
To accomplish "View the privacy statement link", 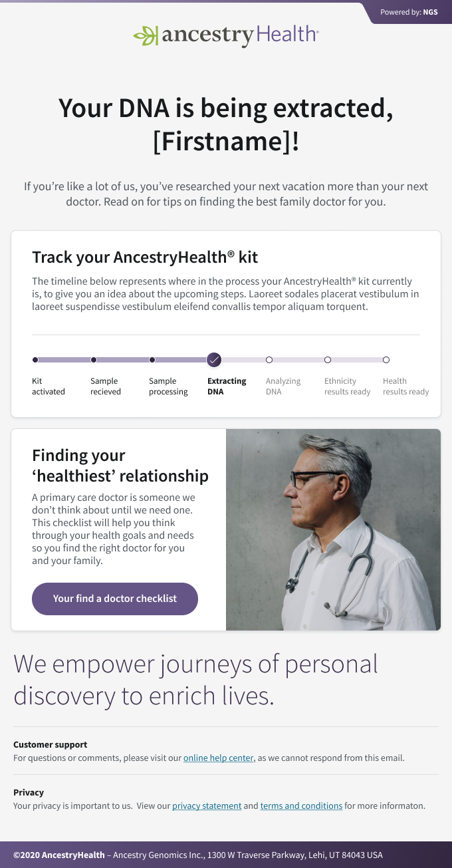I will (207, 805).
